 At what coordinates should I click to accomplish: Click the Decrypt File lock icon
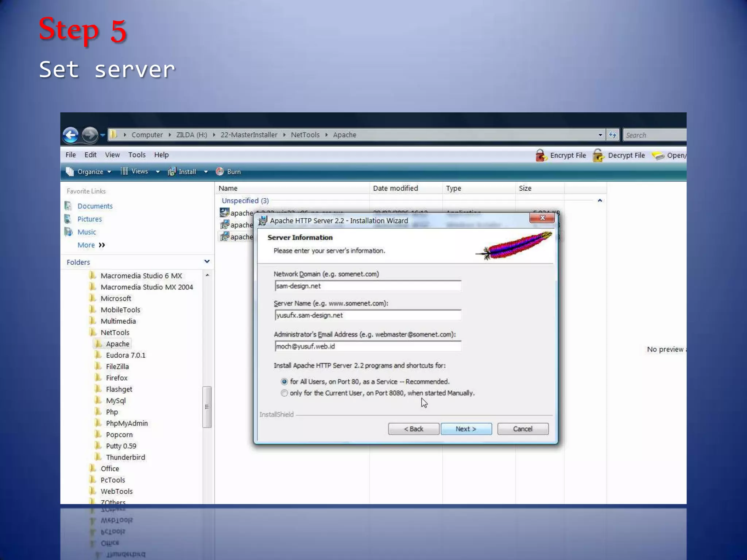598,155
